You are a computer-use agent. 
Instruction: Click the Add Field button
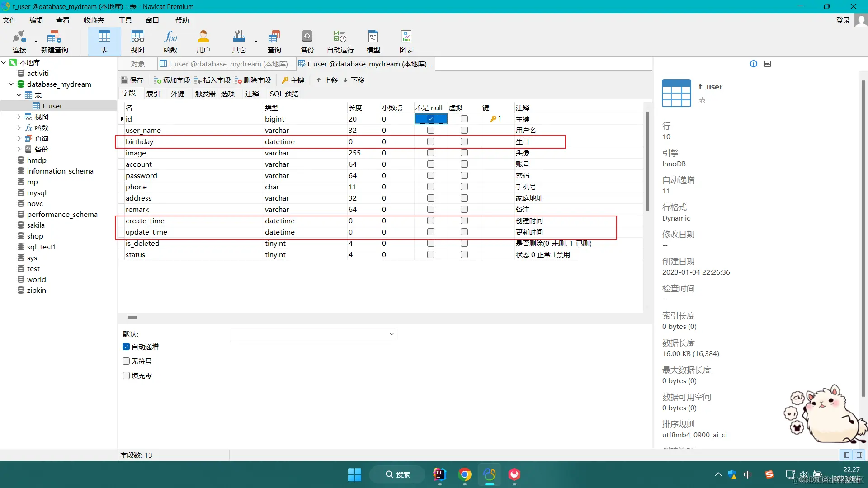[x=172, y=80]
